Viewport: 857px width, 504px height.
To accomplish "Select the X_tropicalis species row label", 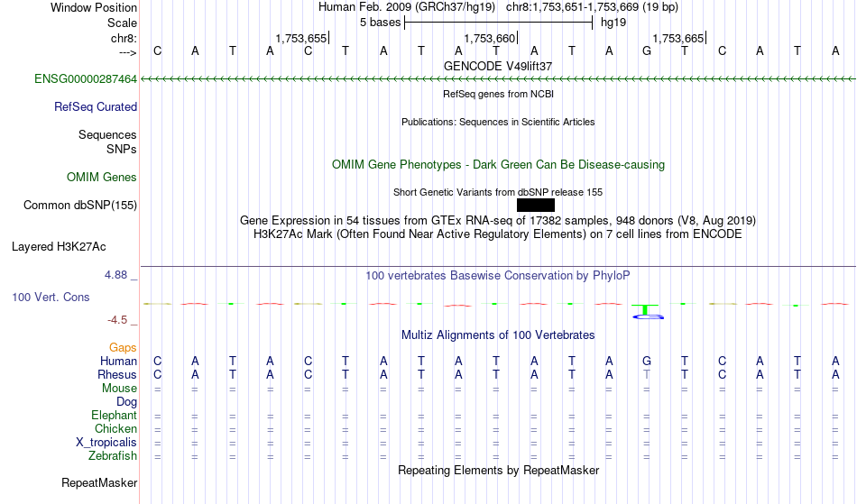I will click(106, 443).
